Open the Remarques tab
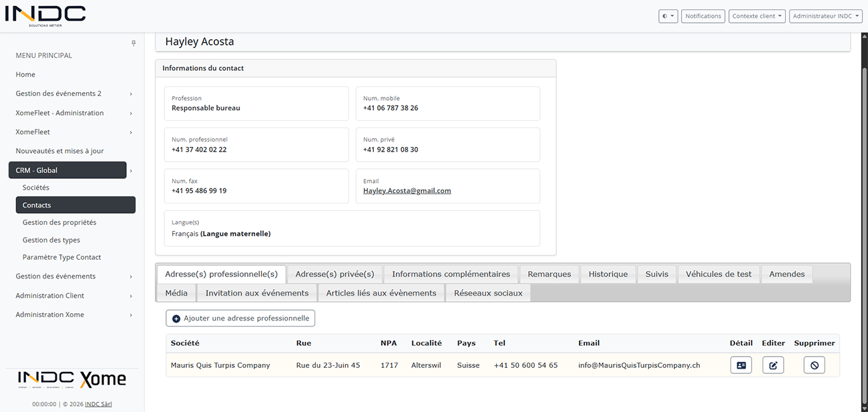868x412 pixels. click(550, 274)
